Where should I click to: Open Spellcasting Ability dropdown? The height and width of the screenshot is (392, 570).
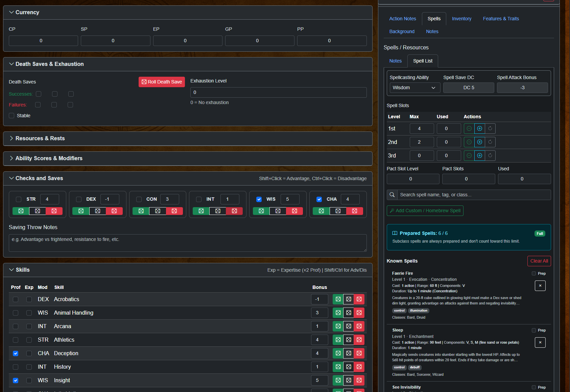click(x=414, y=88)
